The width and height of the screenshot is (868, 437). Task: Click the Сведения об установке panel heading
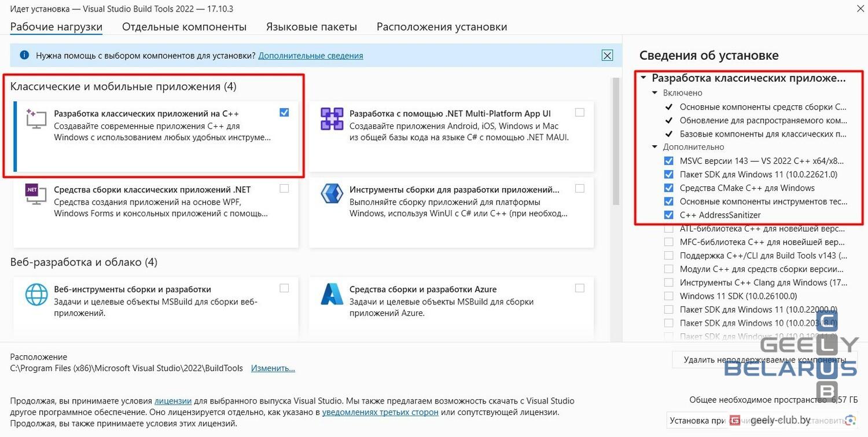[x=709, y=55]
